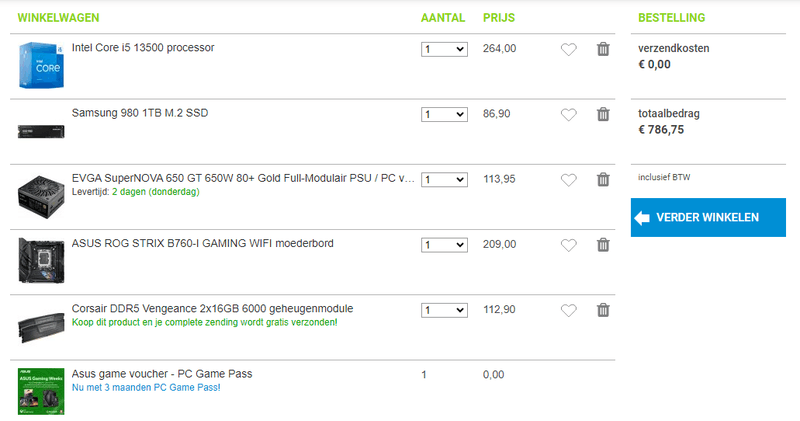Remove Corsair DDR5 Vengeance memory via trash
Viewport: 800px width, 421px height.
point(603,310)
